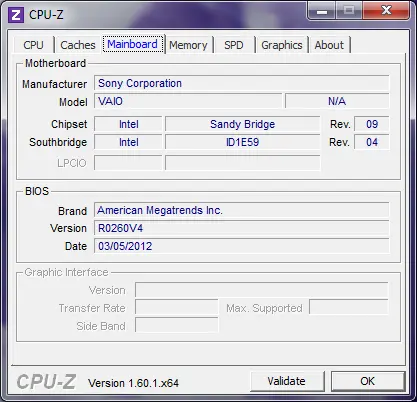Screen dimensions: 417x402
Task: Click the Transfer Rate field
Action: pos(177,307)
